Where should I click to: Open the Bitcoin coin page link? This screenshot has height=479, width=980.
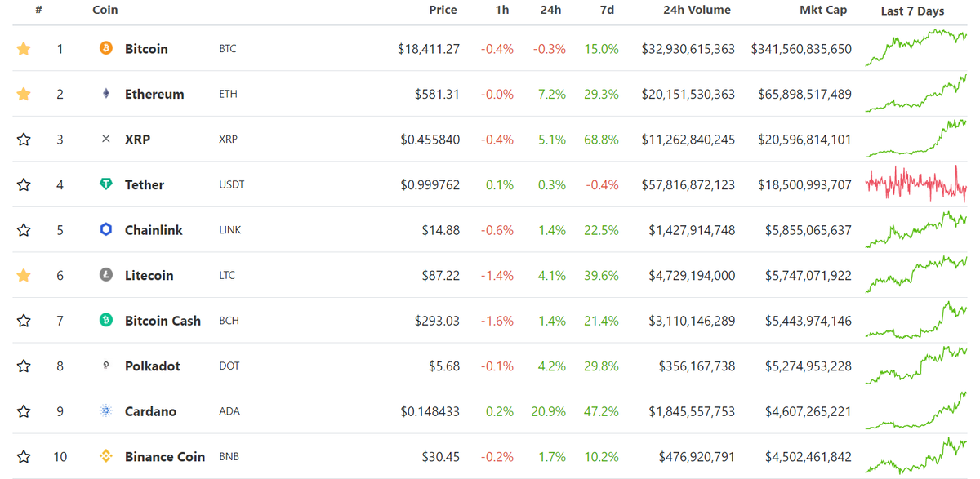(x=146, y=49)
